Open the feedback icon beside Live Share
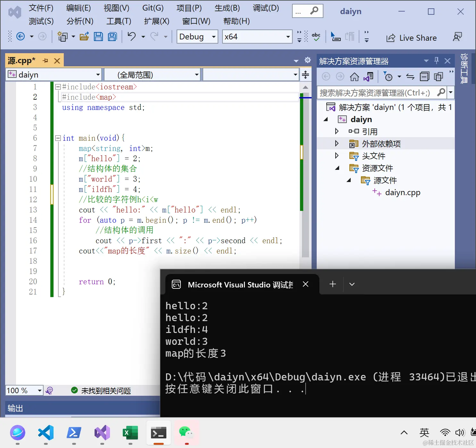Viewport: 476px width, 448px height. tap(457, 37)
